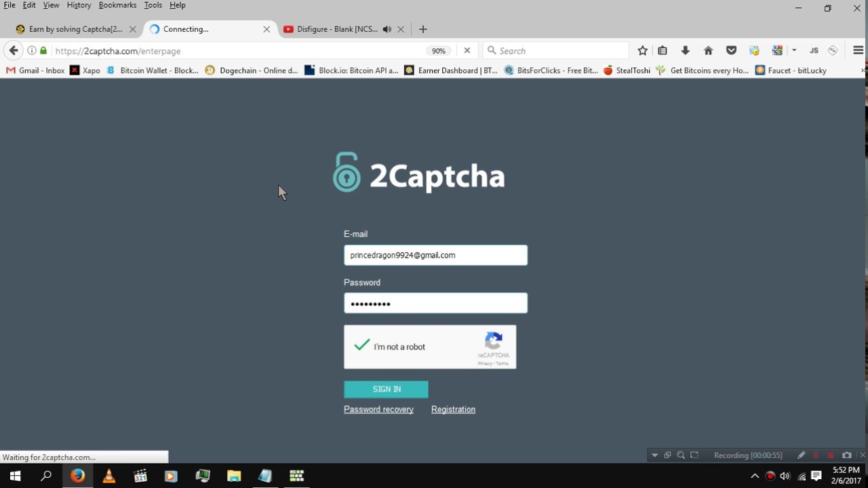Viewport: 868px width, 488px height.
Task: Click the 2Captcha padlock logo
Action: [x=347, y=172]
